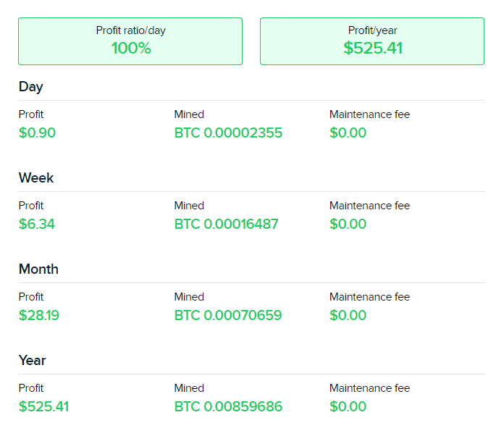Screen dimensions: 504x436
Task: Select the weekly profit $6.34
Action: pos(37,224)
